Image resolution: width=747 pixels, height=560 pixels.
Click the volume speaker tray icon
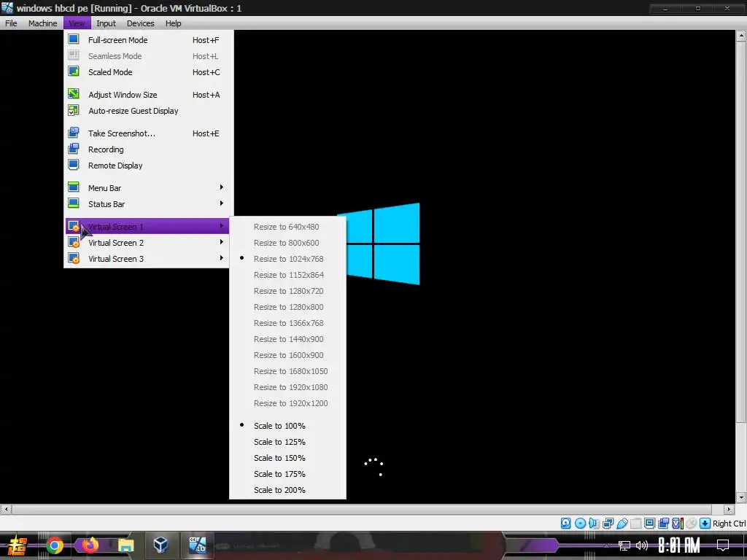coord(642,545)
